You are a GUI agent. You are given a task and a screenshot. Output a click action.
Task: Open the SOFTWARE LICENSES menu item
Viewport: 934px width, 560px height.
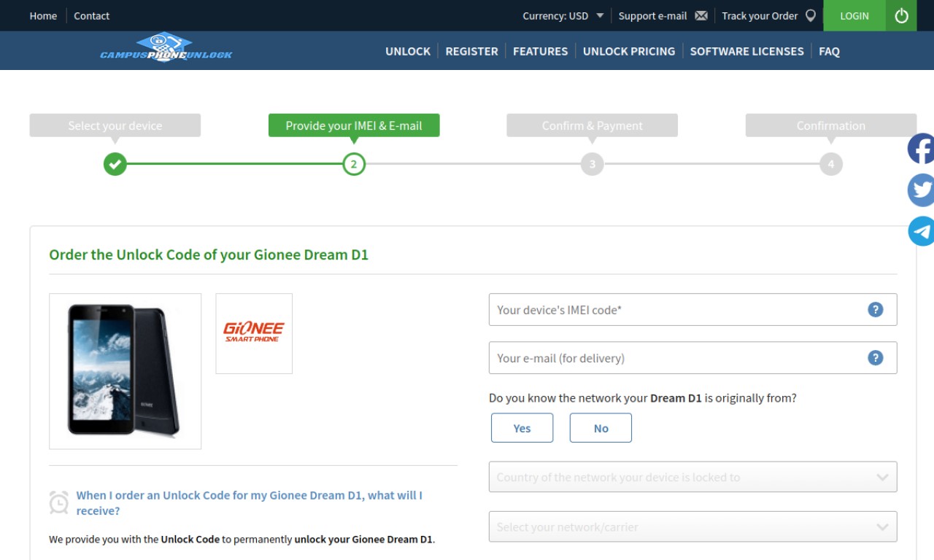click(x=746, y=51)
